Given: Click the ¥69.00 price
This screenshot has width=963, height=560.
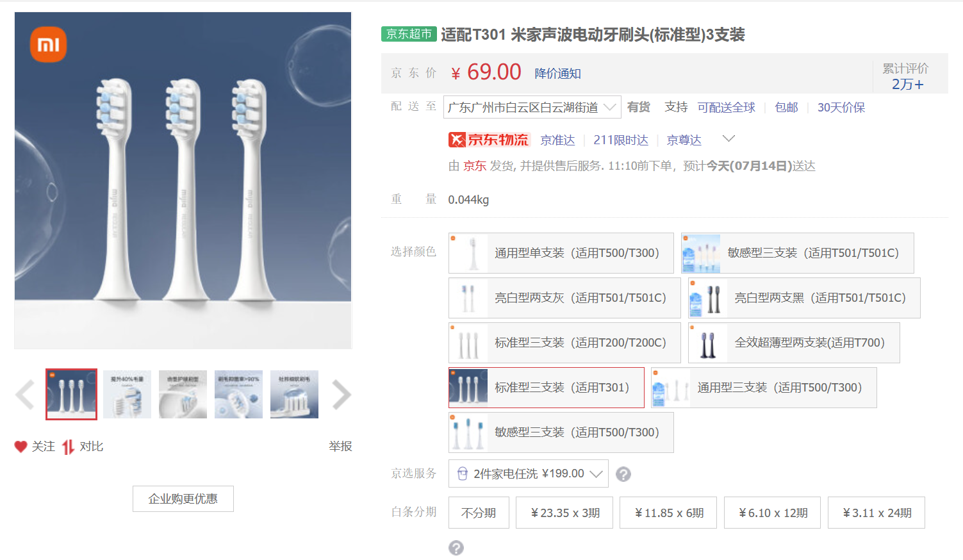Looking at the screenshot, I should [486, 72].
